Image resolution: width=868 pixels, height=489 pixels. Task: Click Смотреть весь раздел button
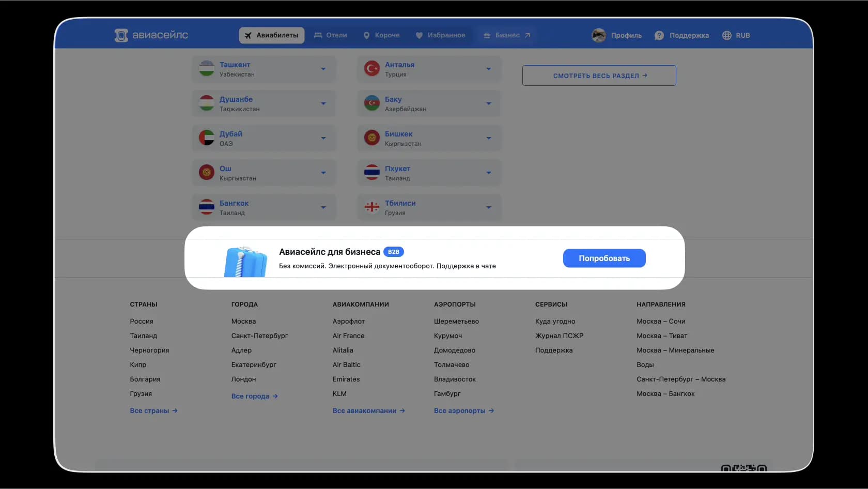tap(599, 75)
